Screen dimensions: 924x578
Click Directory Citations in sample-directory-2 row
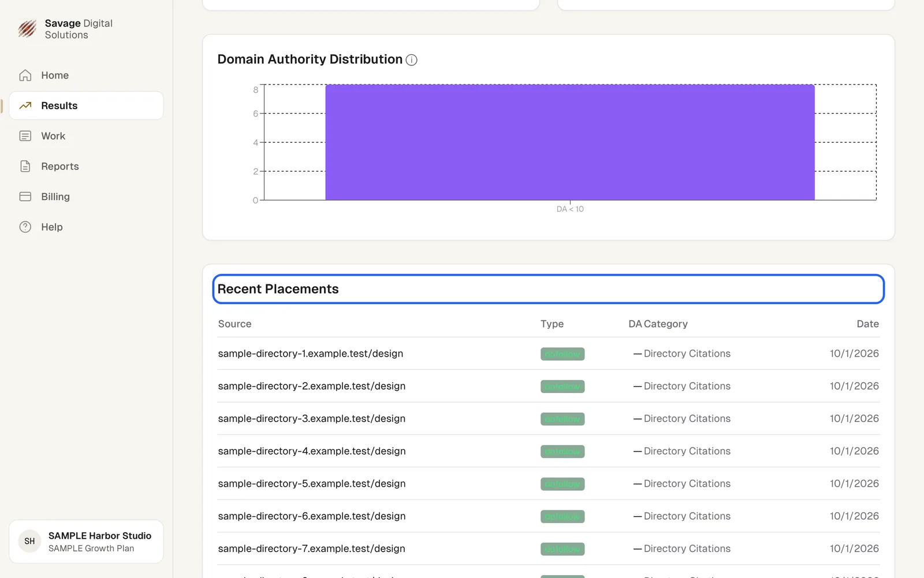click(x=687, y=386)
